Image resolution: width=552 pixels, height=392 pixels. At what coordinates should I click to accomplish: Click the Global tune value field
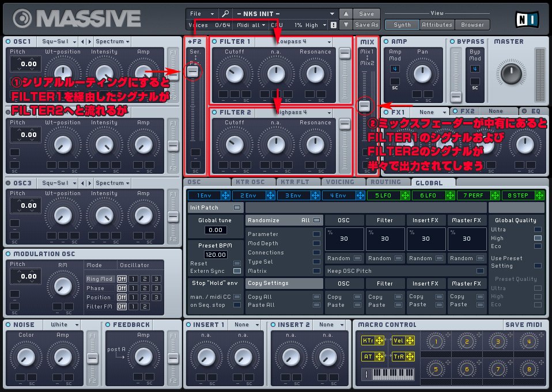click(x=215, y=230)
